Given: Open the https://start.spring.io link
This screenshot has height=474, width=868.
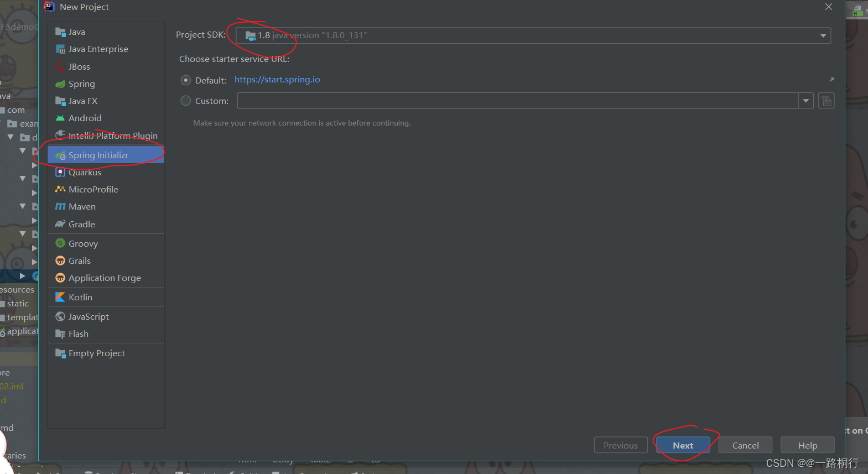Looking at the screenshot, I should coord(277,80).
